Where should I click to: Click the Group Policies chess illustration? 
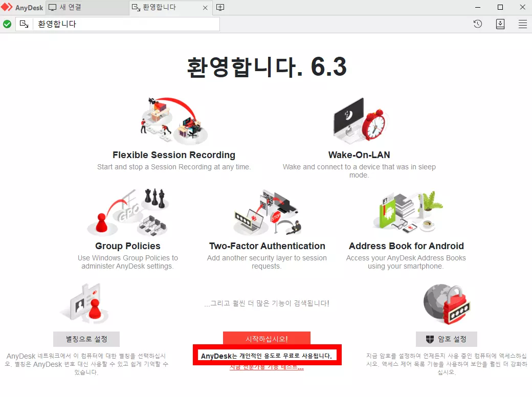128,212
